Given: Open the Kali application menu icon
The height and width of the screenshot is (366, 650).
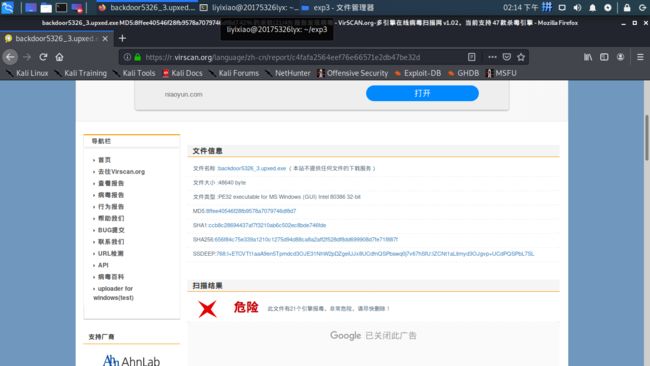Looking at the screenshot, I should click(7, 7).
